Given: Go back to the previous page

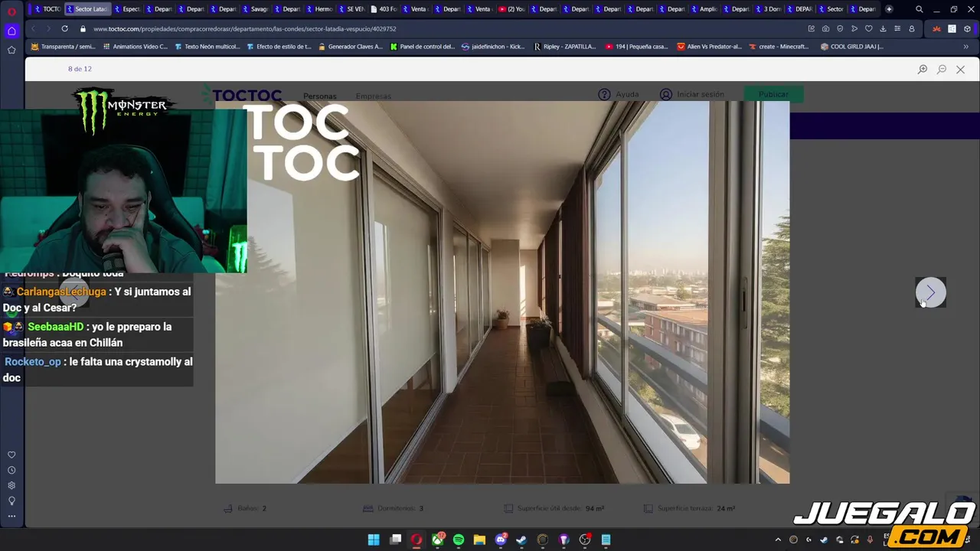Looking at the screenshot, I should [33, 28].
